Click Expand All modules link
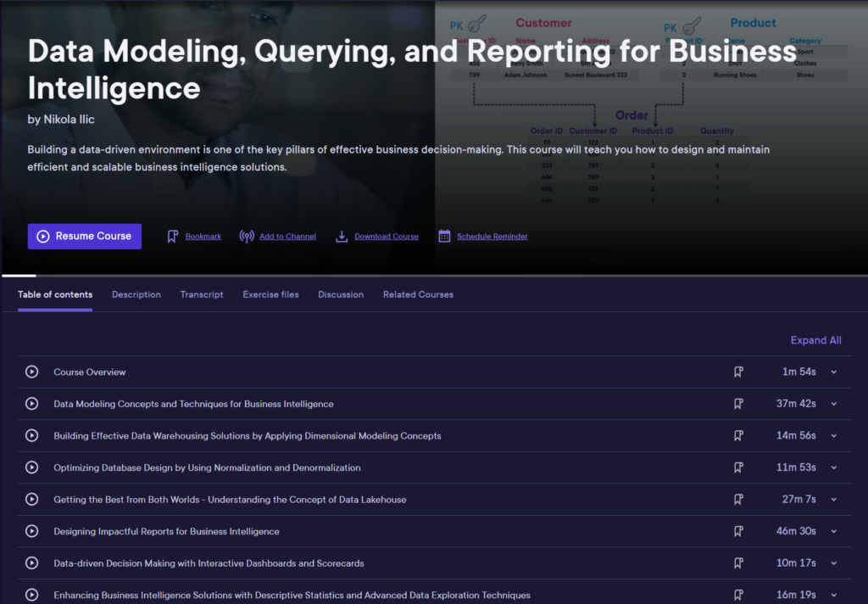868x604 pixels. (x=816, y=340)
